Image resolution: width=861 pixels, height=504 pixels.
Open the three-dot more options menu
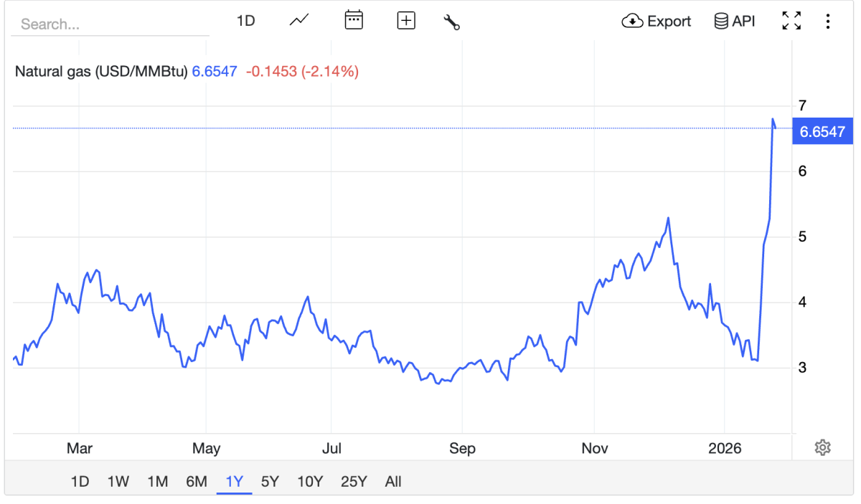coord(828,21)
